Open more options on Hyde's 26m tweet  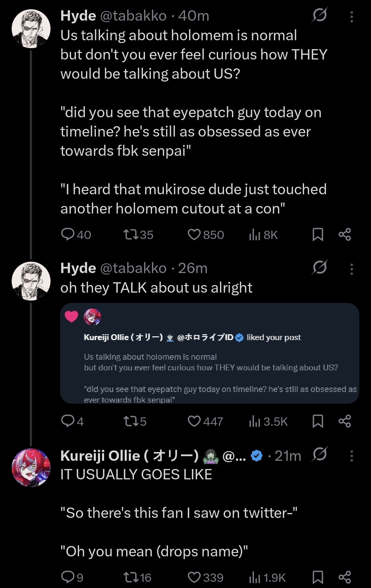351,269
